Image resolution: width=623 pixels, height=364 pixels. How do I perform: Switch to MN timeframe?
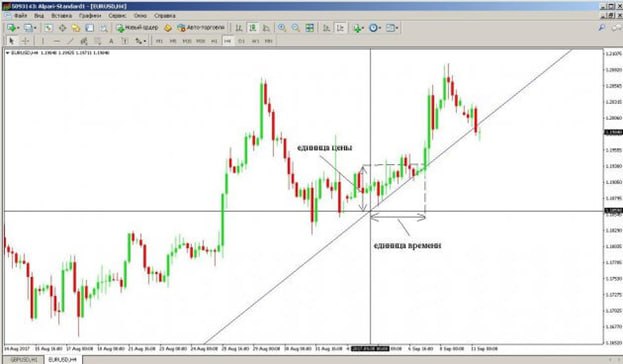[x=269, y=41]
